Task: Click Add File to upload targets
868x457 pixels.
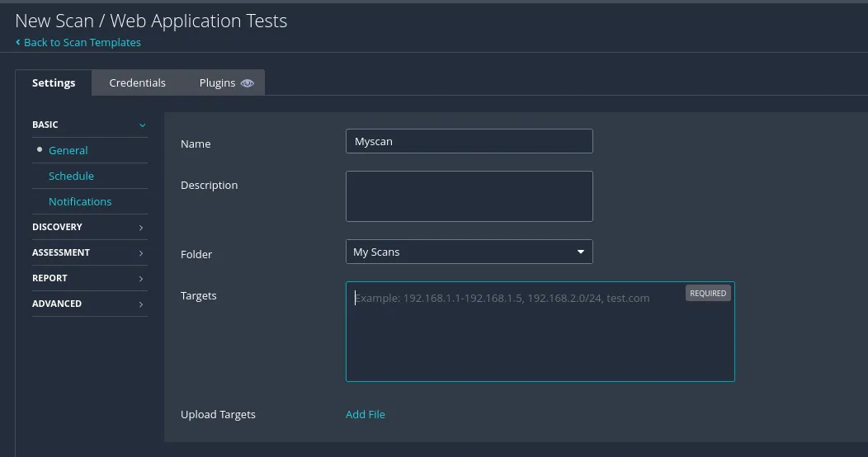Action: point(365,414)
